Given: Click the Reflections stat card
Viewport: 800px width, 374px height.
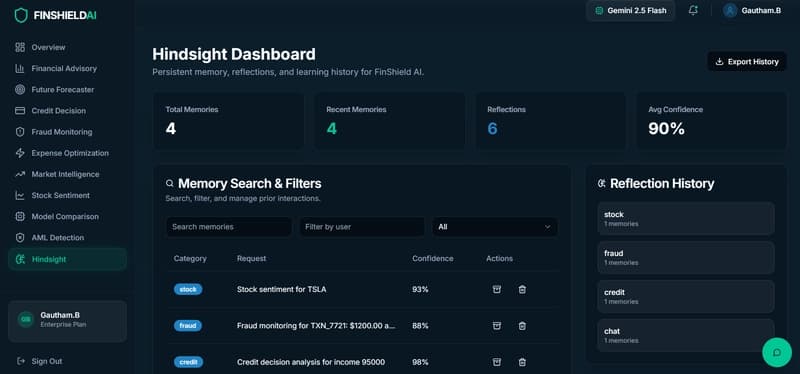Looking at the screenshot, I should [551, 121].
